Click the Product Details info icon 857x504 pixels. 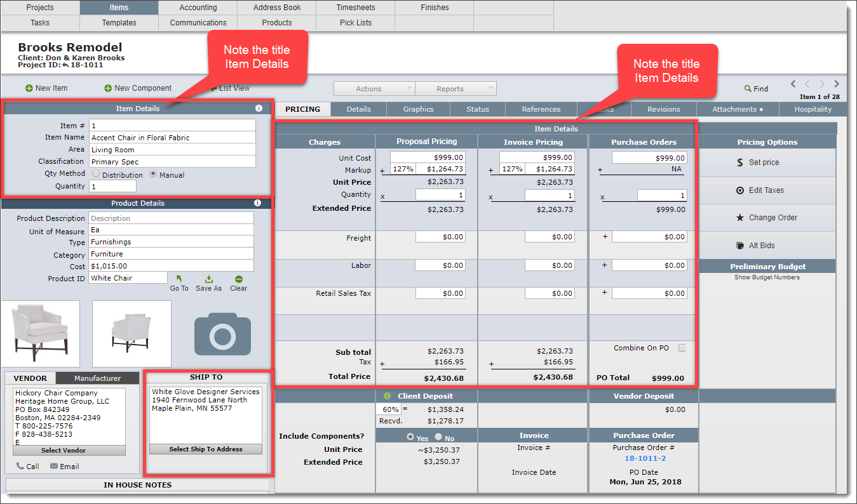click(258, 203)
